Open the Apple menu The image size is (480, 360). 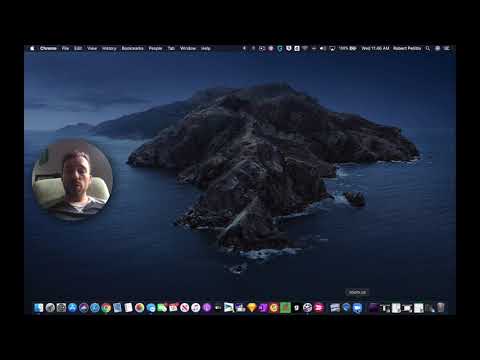coord(32,48)
